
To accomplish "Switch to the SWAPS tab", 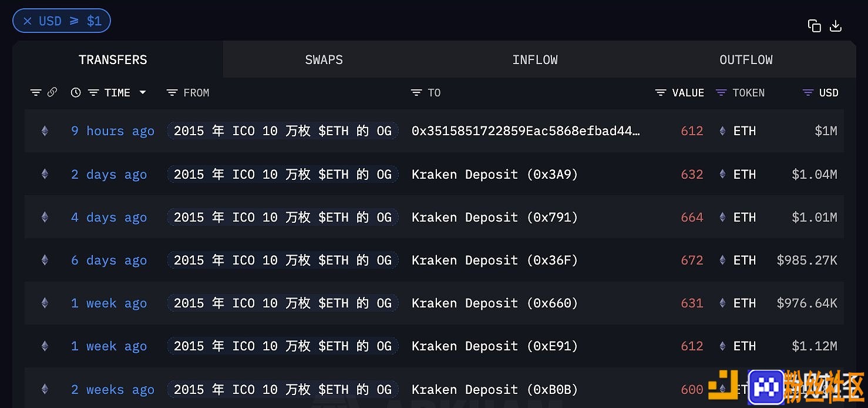I will (324, 60).
